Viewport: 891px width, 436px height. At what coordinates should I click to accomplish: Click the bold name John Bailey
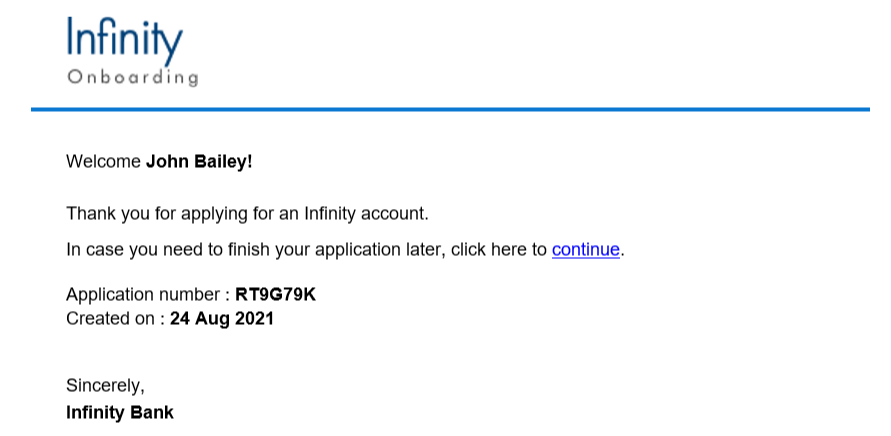tap(199, 161)
